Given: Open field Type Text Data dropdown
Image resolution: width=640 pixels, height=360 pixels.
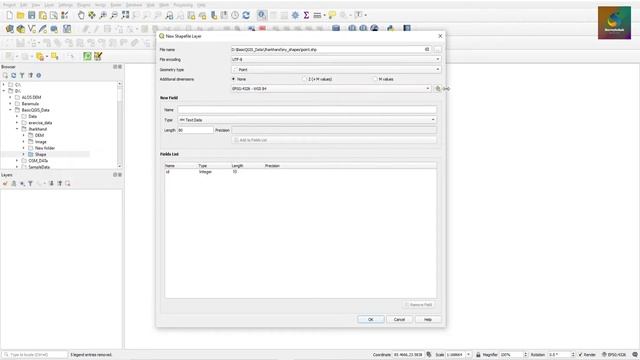Looking at the screenshot, I should (307, 120).
